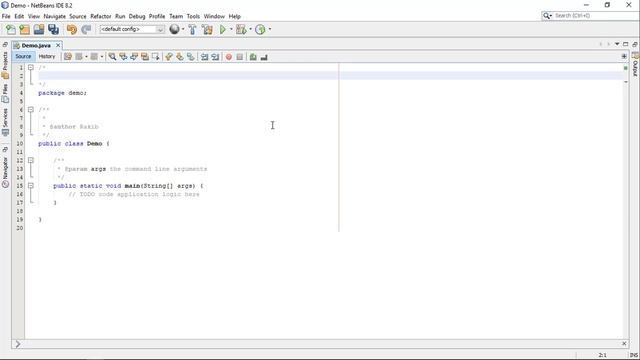Build project with the hammer icon
Viewport: 640px width, 360px height.
pyautogui.click(x=192, y=29)
